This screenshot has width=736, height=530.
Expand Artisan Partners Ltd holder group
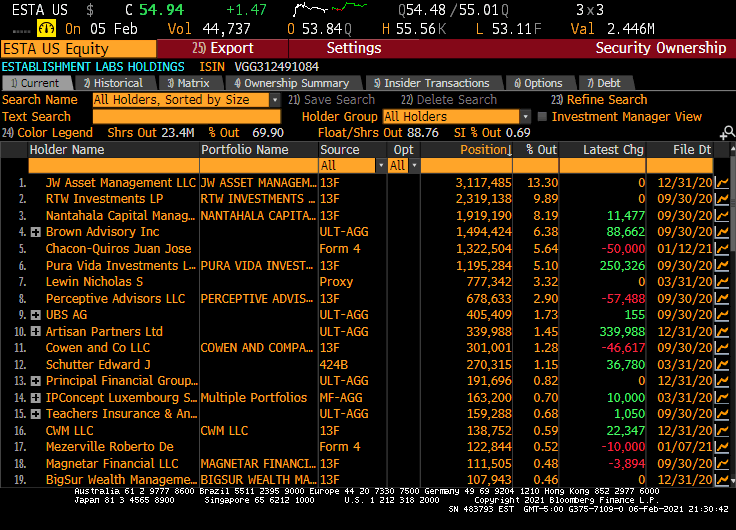[36, 331]
